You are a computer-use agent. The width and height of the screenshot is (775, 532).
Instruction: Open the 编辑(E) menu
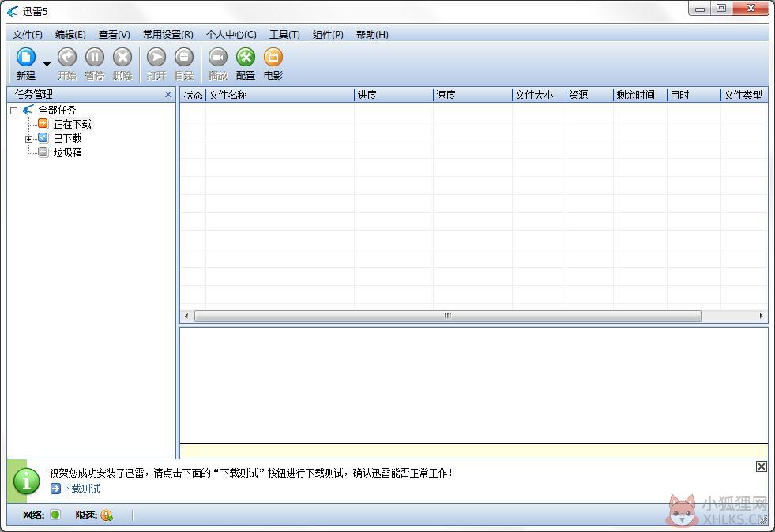pos(70,35)
